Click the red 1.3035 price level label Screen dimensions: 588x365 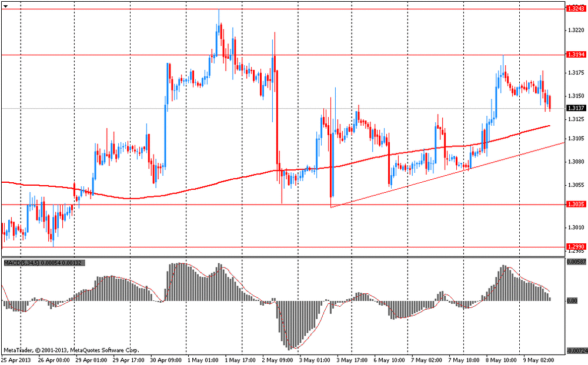[x=576, y=205]
